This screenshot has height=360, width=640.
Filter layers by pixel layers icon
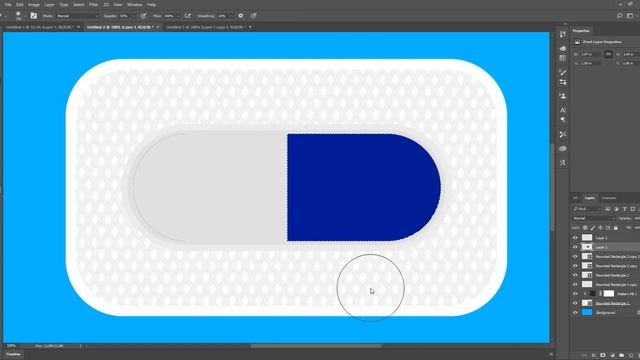tap(608, 209)
